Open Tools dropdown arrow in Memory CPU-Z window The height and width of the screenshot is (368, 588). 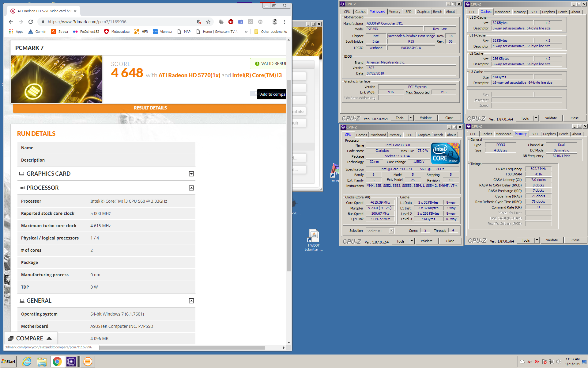pyautogui.click(x=537, y=240)
